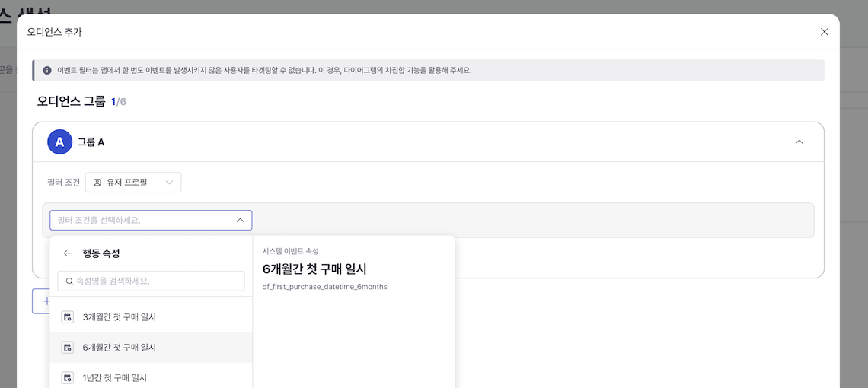Image resolution: width=868 pixels, height=388 pixels.
Task: Click the user profile icon in 유저 프로필
Action: coord(97,183)
